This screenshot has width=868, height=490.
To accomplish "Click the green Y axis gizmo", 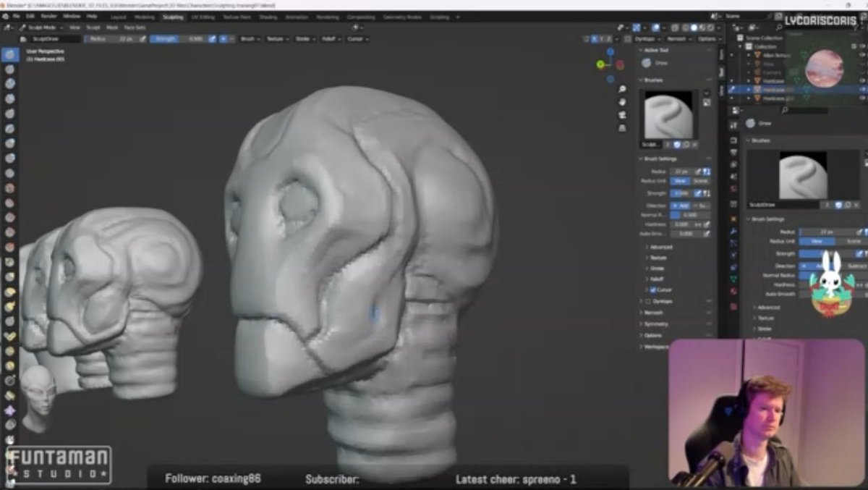I will point(600,64).
